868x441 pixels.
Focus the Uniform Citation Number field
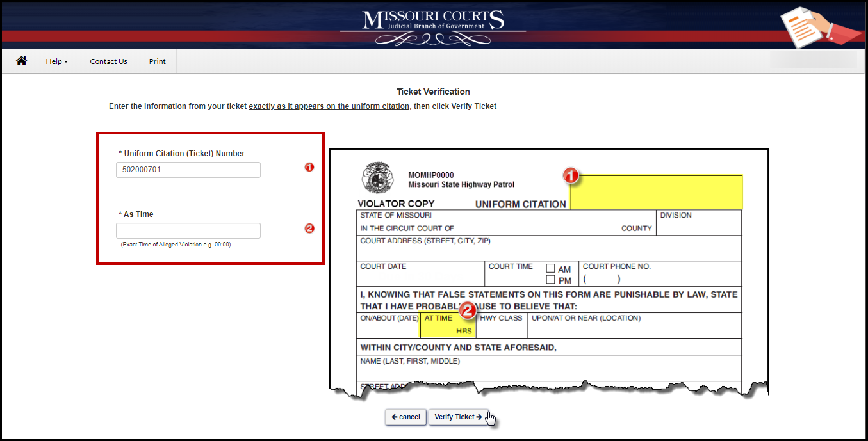188,170
